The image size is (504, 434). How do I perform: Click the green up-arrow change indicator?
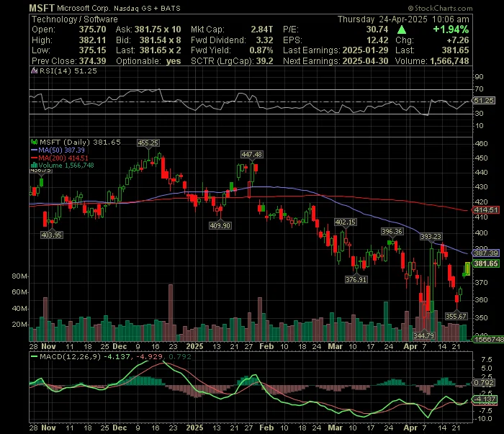pos(402,30)
